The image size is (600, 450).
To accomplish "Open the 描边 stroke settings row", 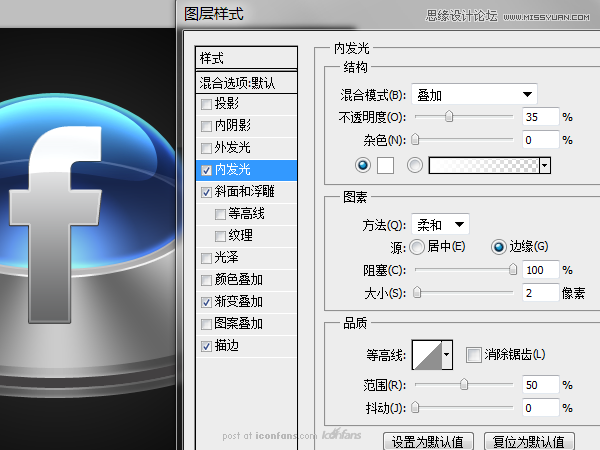I will point(246,346).
